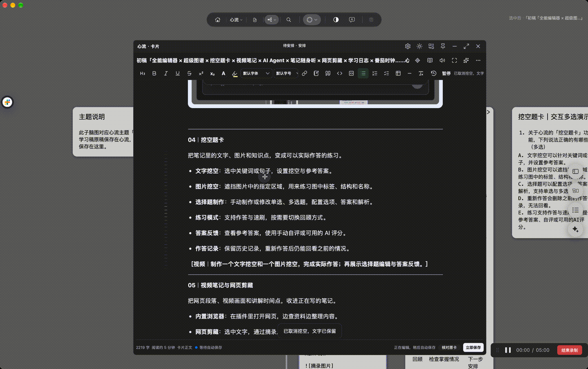Open the 默认字体 font dropdown
The height and width of the screenshot is (369, 588).
(256, 73)
